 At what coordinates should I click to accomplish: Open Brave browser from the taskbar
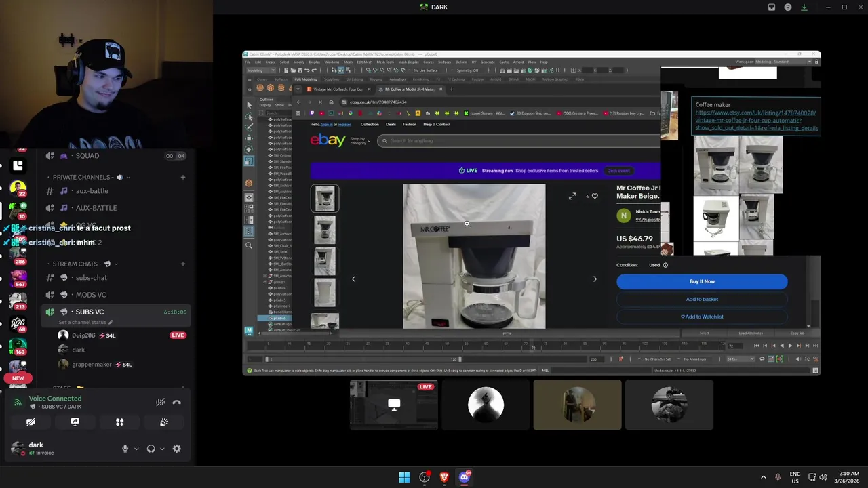444,477
